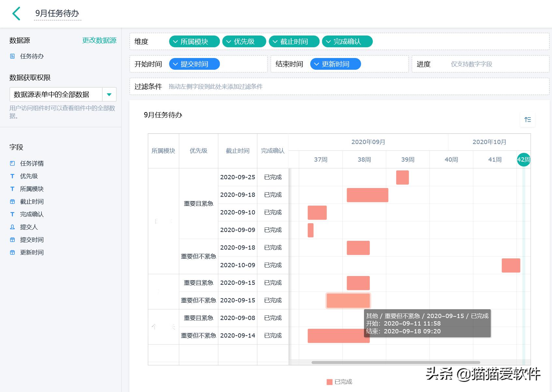The image size is (552, 392).
Task: Click the 任务详情 field icon
Action: coord(12,163)
